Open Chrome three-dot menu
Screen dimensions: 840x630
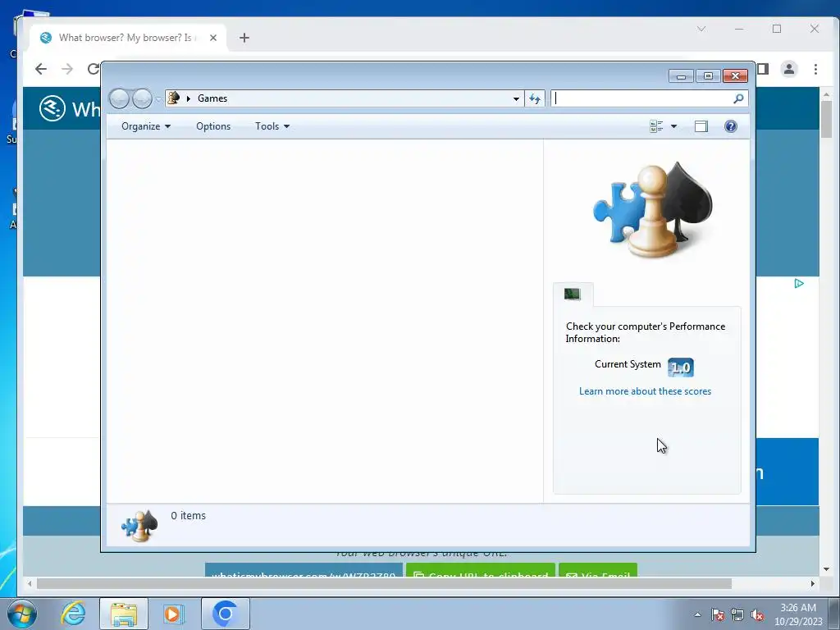coord(815,69)
